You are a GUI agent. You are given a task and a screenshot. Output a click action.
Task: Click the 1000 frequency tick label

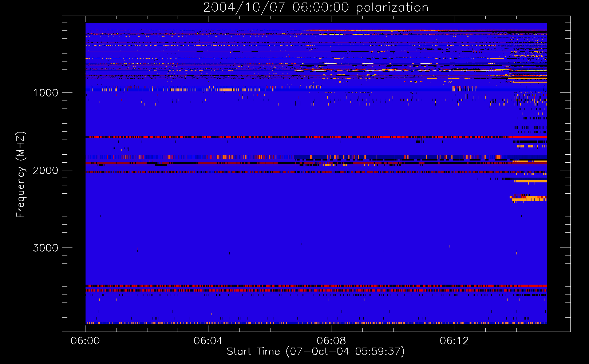click(46, 93)
